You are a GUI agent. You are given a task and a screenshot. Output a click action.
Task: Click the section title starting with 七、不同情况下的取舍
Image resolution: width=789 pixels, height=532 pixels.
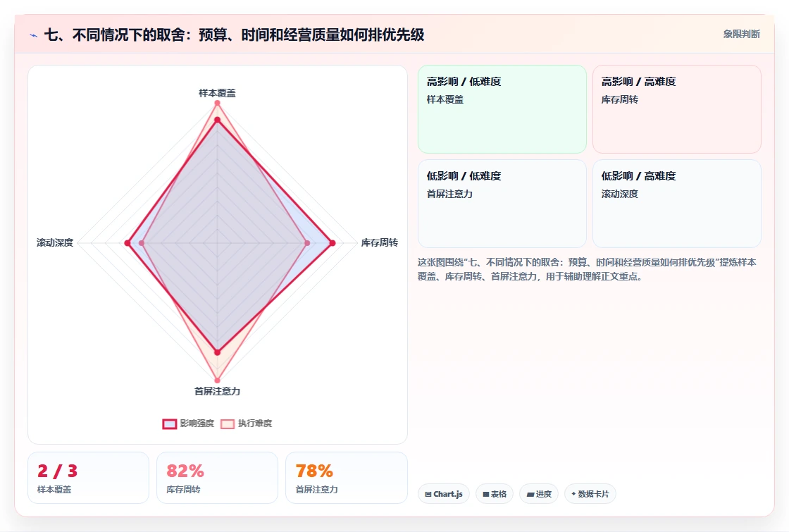[x=234, y=35]
